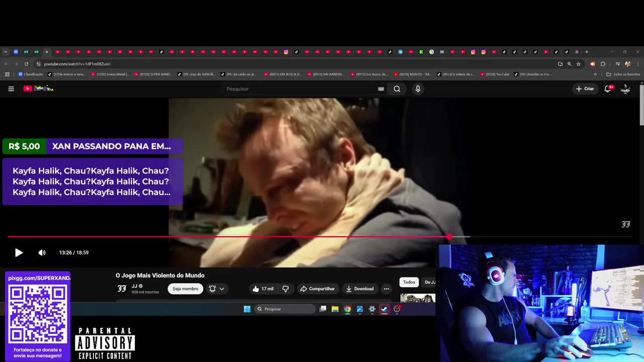The width and height of the screenshot is (644, 362).
Task: Click the Compartilhar share button
Action: [317, 289]
